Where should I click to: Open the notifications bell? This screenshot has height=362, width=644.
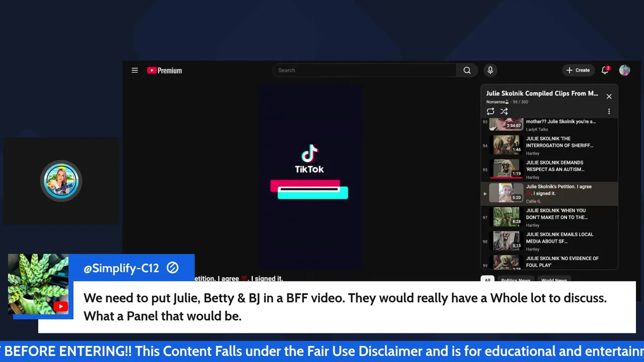605,70
